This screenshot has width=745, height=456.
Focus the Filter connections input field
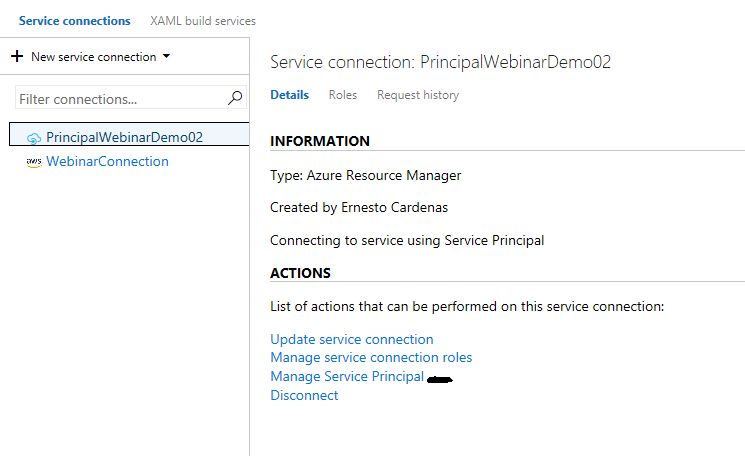click(x=131, y=98)
